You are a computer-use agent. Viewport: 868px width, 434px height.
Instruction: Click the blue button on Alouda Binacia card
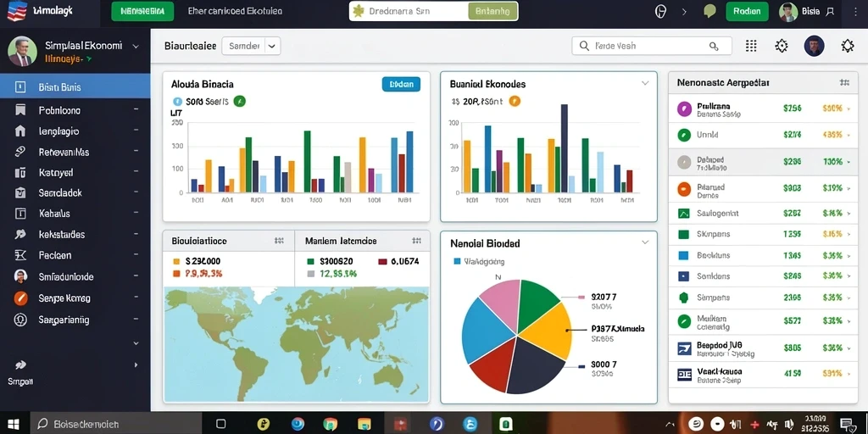point(401,84)
